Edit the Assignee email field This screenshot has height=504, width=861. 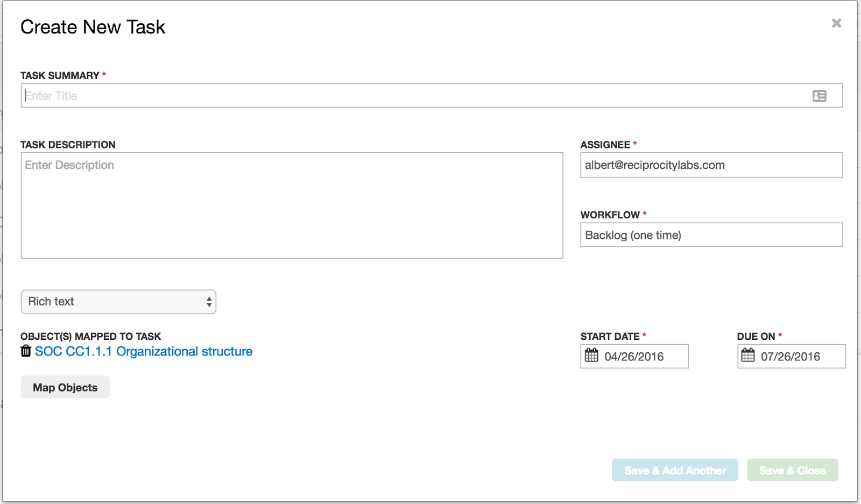click(x=711, y=165)
